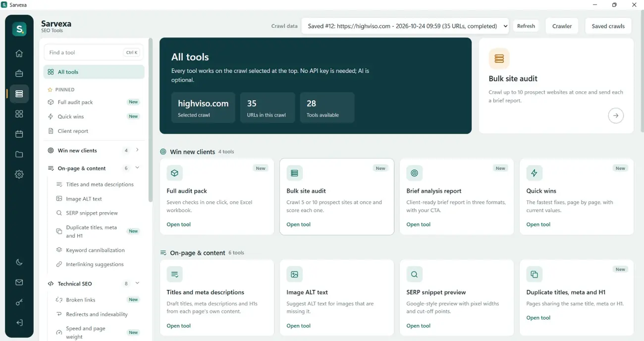Click the Duplicate titles card copy icon
Viewport: 644px width, 341px height.
tap(534, 274)
